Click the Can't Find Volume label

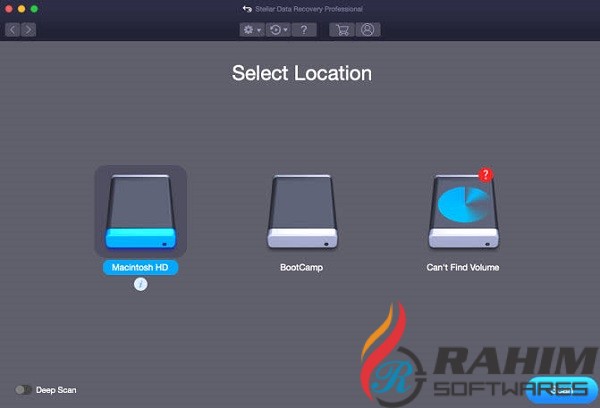click(463, 267)
